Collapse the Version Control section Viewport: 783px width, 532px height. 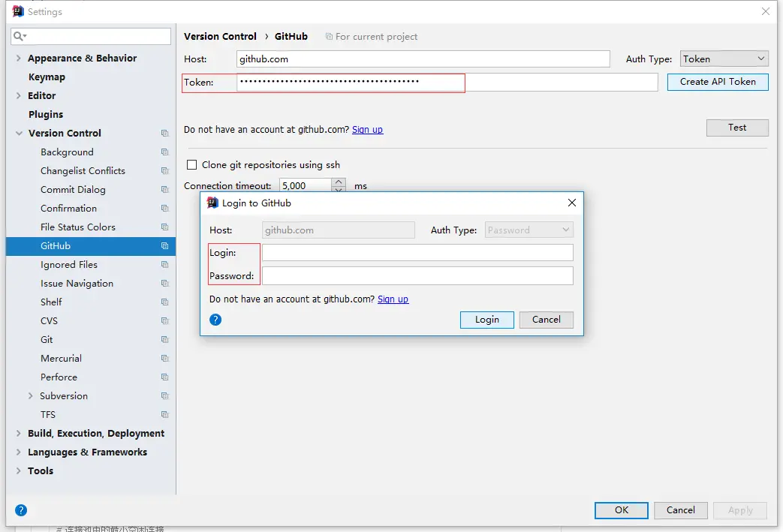[x=19, y=134]
